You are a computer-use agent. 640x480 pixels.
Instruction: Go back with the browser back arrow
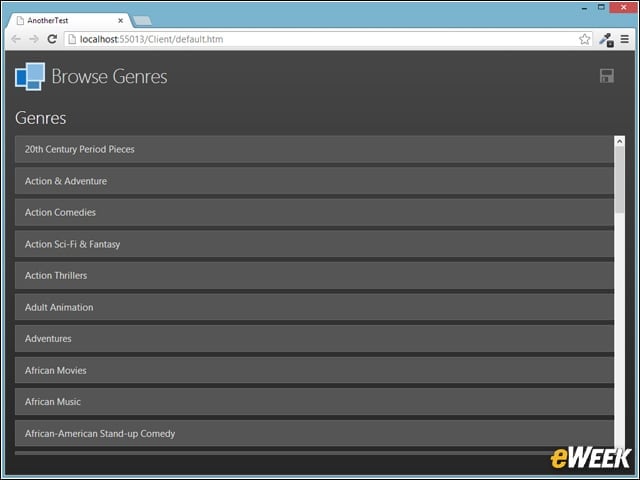[x=16, y=39]
